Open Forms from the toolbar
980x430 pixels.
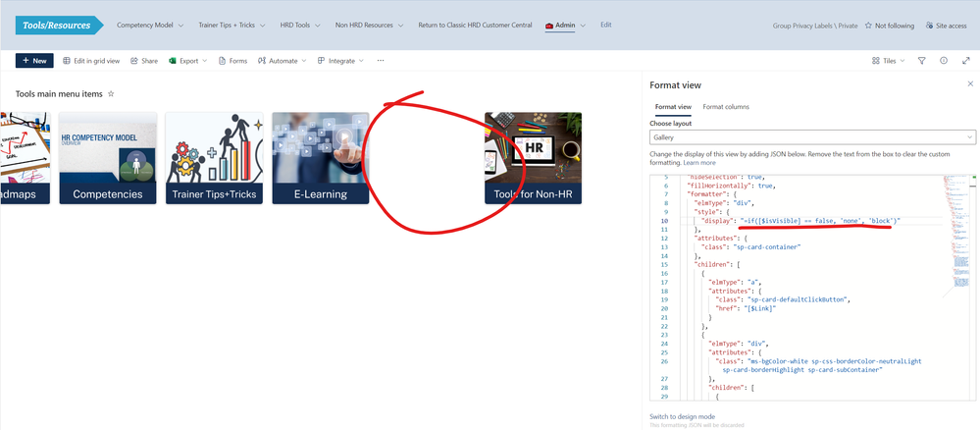point(232,61)
